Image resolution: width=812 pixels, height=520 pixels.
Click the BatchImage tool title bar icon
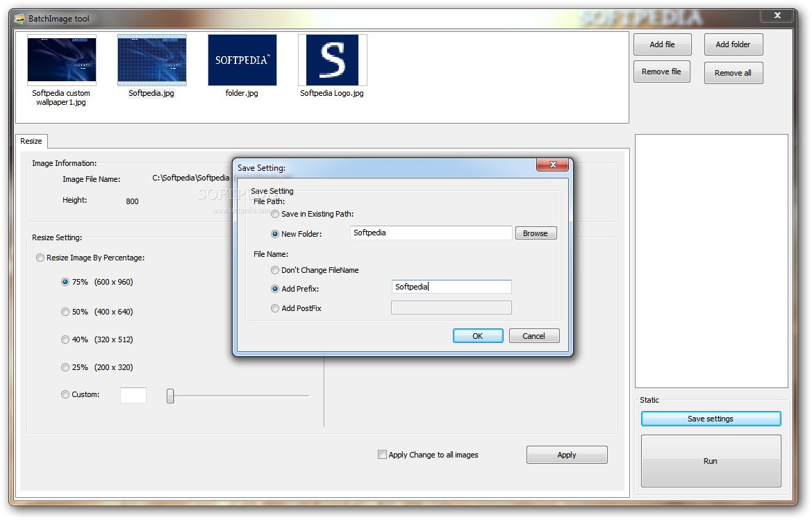[19, 19]
